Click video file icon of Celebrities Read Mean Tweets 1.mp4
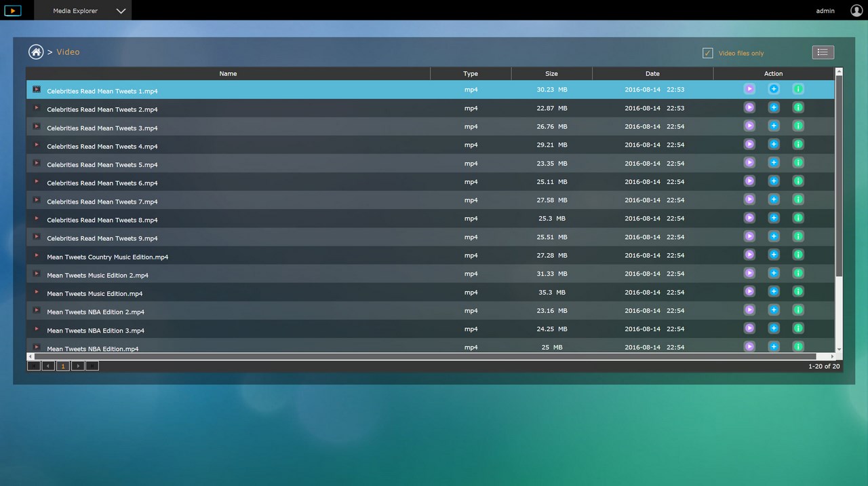 click(x=37, y=90)
